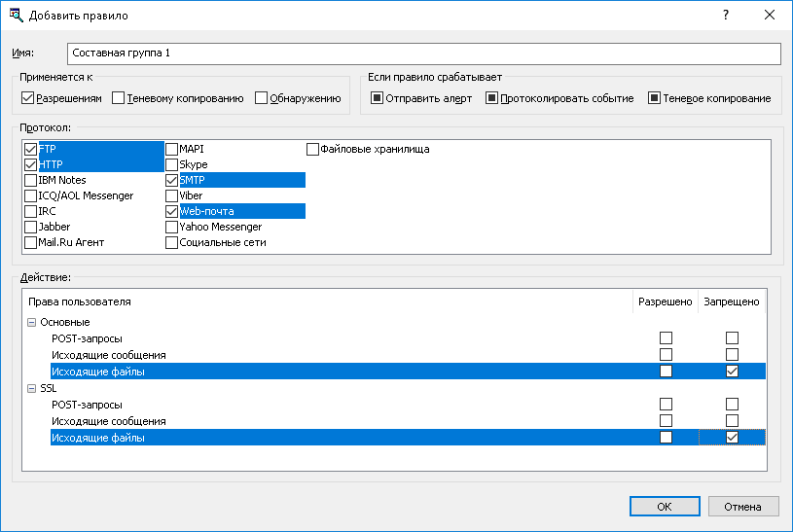The height and width of the screenshot is (532, 793).
Task: Allow Исходящие сообщения under SSL
Action: tap(666, 421)
